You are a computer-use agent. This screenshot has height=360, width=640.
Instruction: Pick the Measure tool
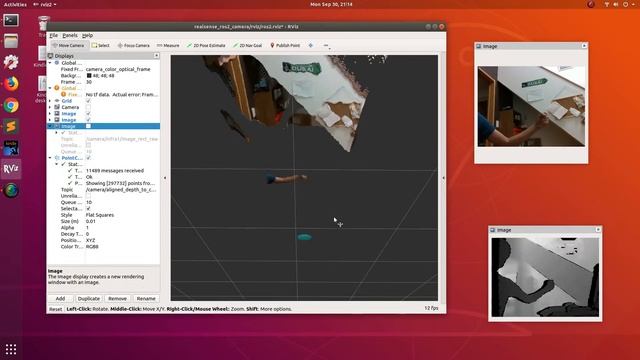click(168, 45)
